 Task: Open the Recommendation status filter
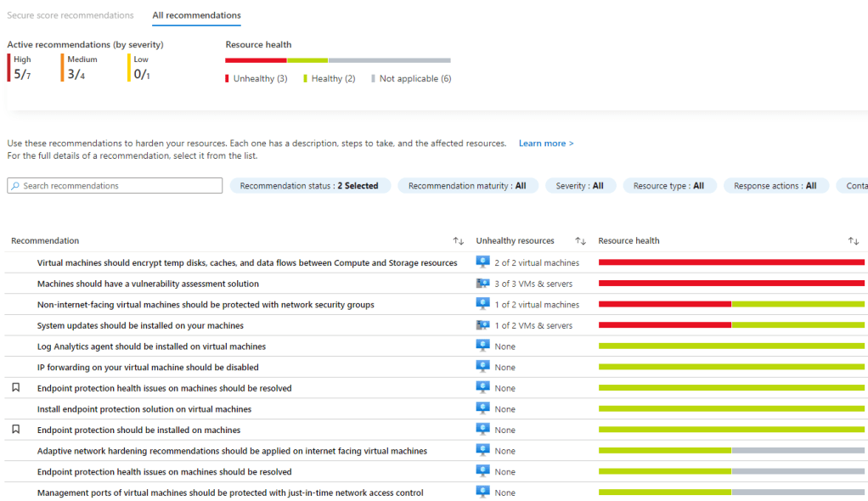[x=310, y=186]
